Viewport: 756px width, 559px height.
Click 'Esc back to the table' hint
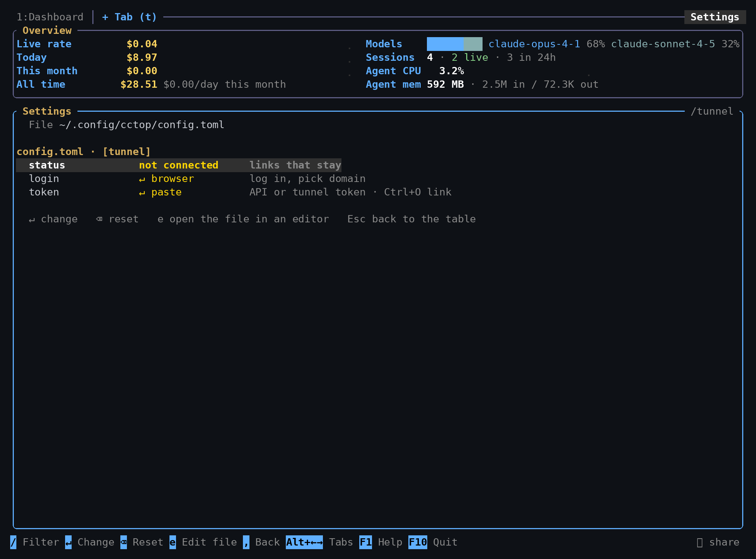click(412, 219)
